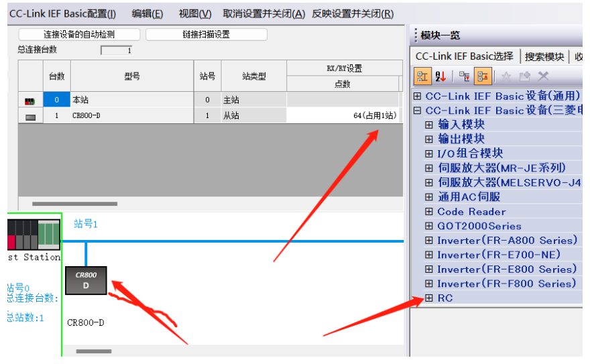Click the 站类型 column header

[254, 76]
